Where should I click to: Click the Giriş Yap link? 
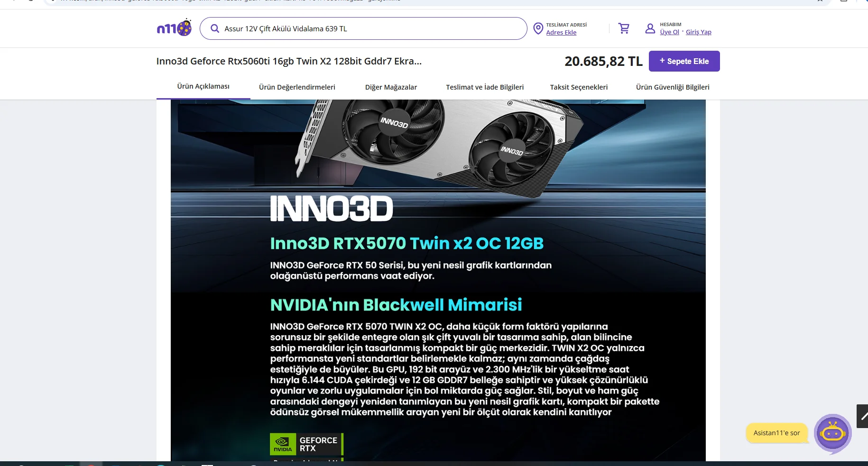pyautogui.click(x=699, y=32)
